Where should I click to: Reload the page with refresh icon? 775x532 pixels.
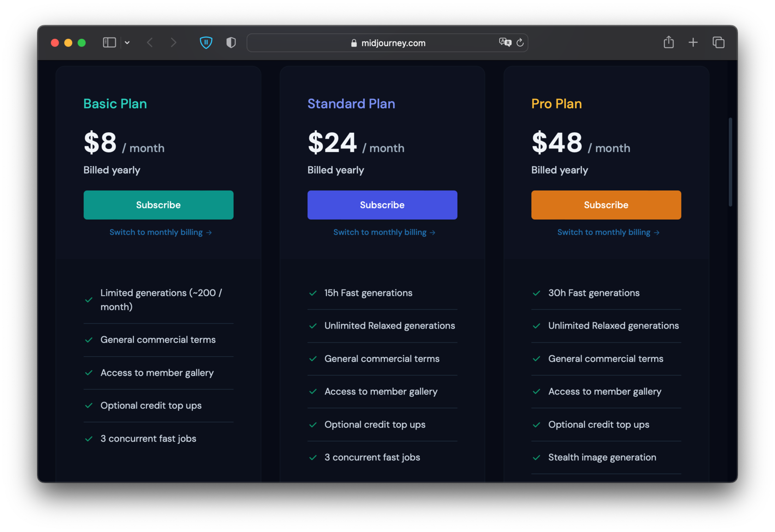coord(520,42)
